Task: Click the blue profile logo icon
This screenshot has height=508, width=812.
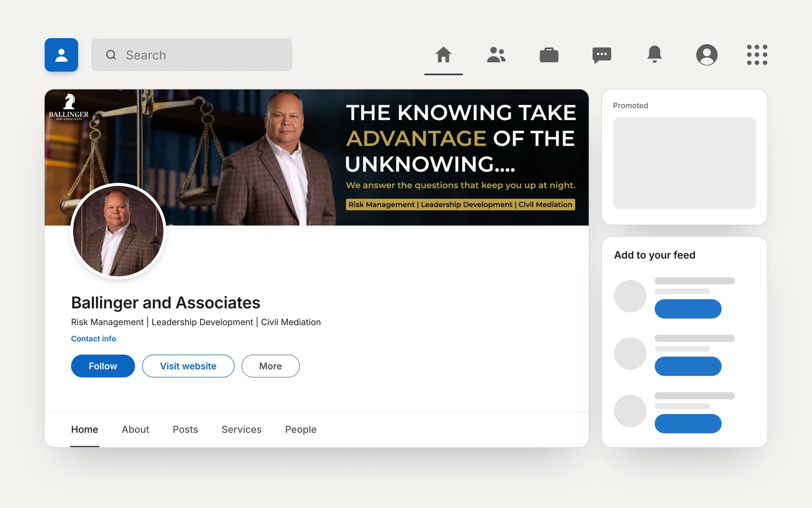Action: tap(61, 55)
